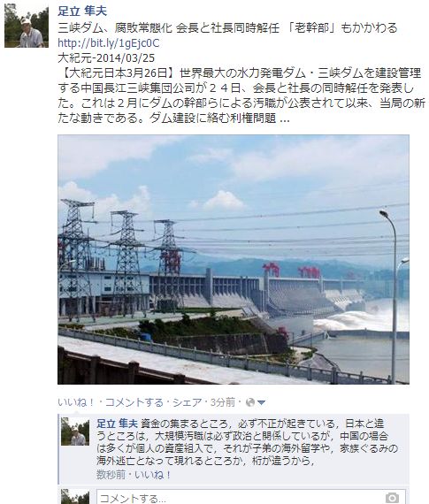The width and height of the screenshot is (429, 504).
Task: Click 足立 隼夫 name in comment
Action: (118, 424)
